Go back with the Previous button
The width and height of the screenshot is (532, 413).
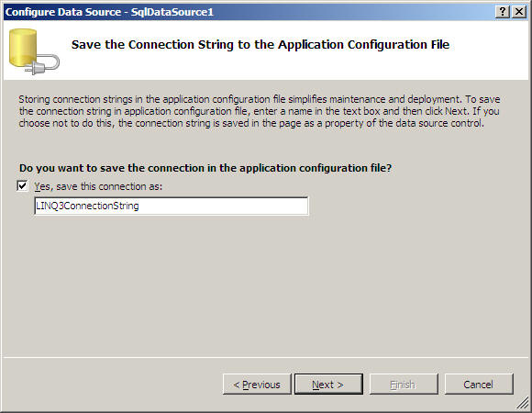(257, 385)
